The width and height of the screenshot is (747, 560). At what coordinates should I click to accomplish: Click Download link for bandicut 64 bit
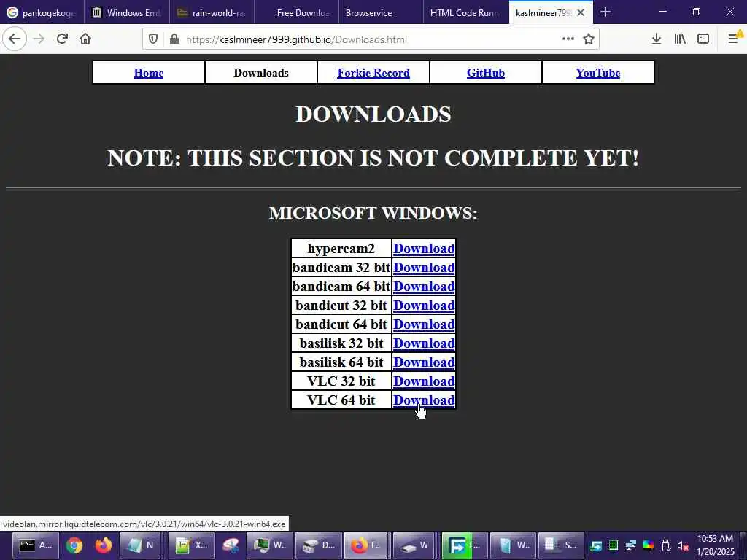424,324
